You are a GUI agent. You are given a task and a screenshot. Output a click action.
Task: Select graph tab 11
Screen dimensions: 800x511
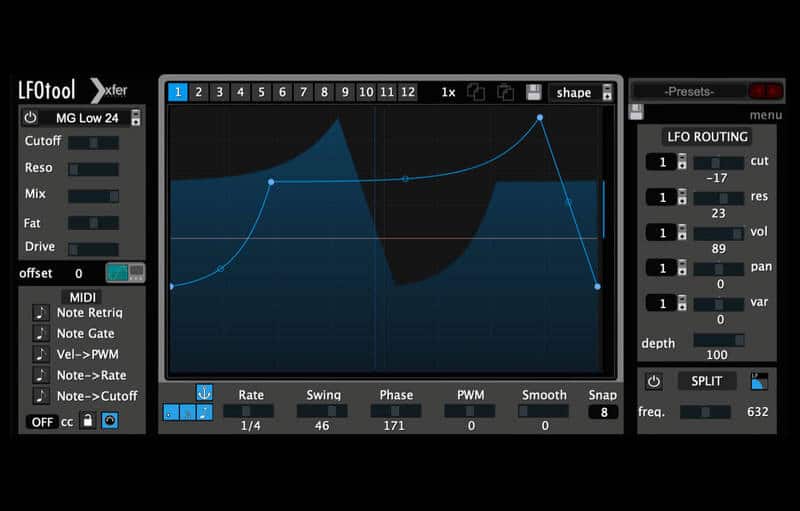(x=387, y=92)
